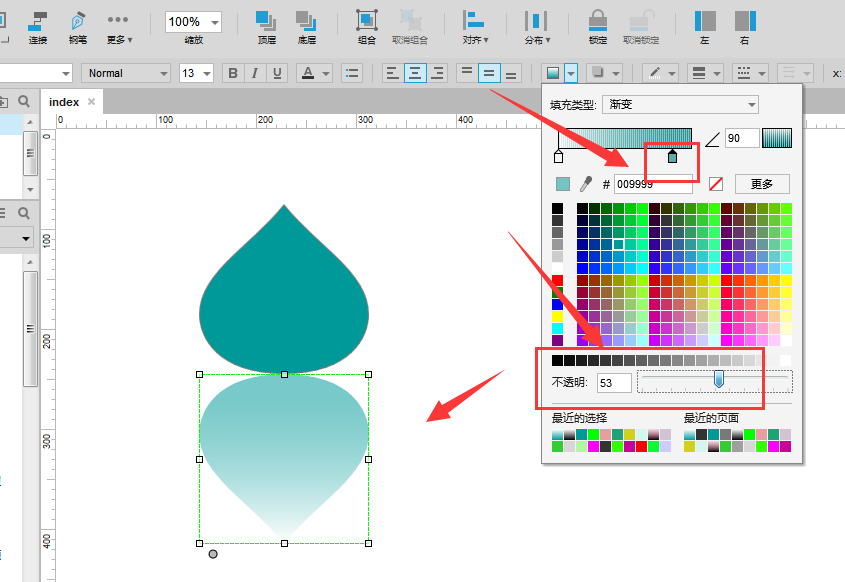Viewport: 845px width, 582px height.
Task: Click the outer shadow icon
Action: coord(597,72)
